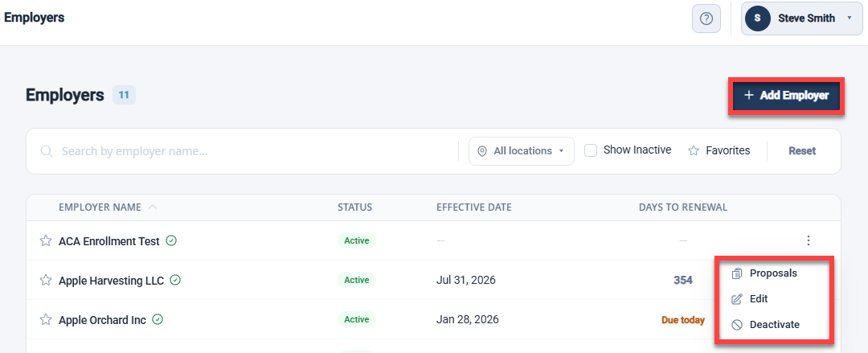Viewport: 868px width, 353px height.
Task: Click the S avatar circle
Action: [x=758, y=18]
